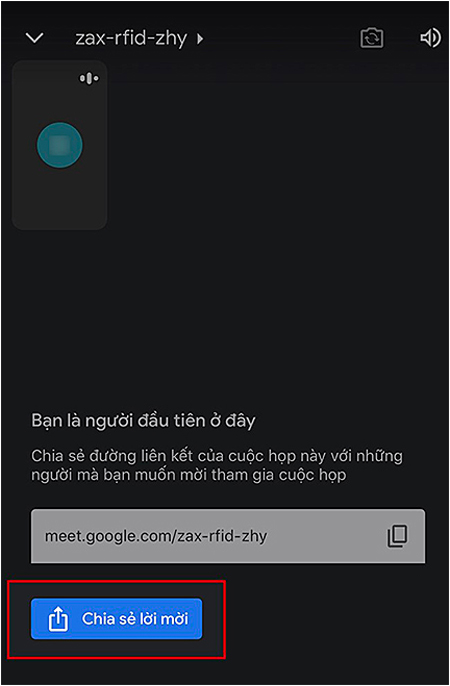This screenshot has height=686, width=450.
Task: Tap the audio level indicator on the tile
Action: [x=89, y=78]
